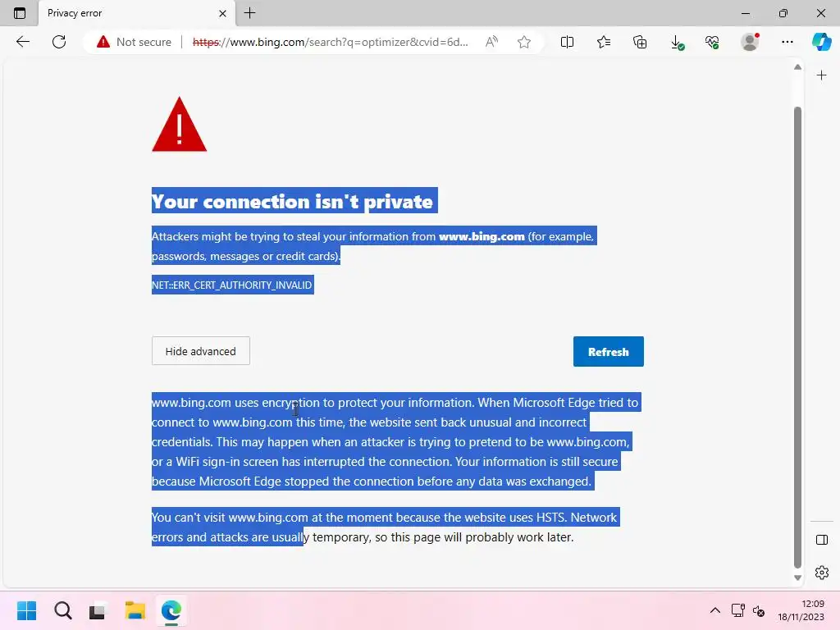Open the tab actions menu icon

(x=20, y=13)
